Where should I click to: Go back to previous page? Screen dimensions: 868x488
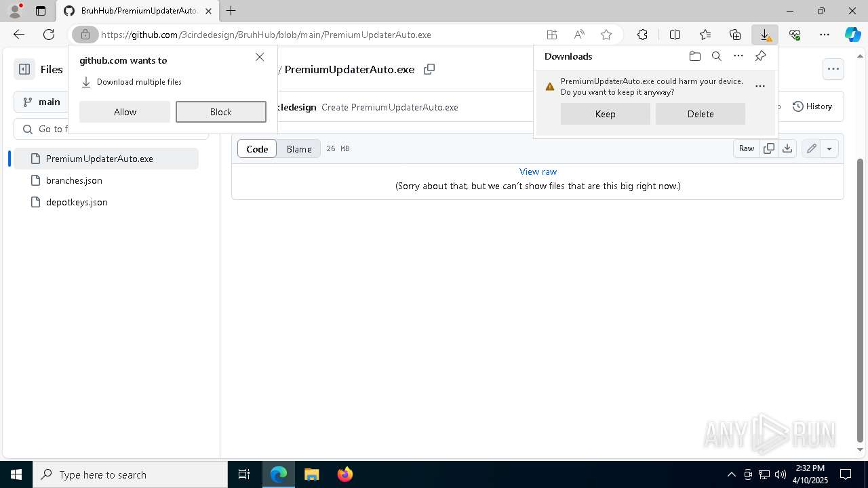click(19, 35)
